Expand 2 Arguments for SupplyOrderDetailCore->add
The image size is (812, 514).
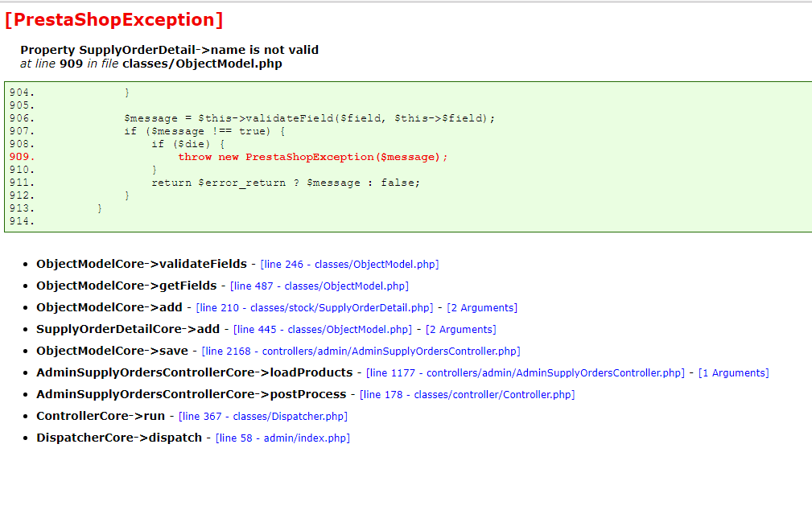(x=461, y=329)
